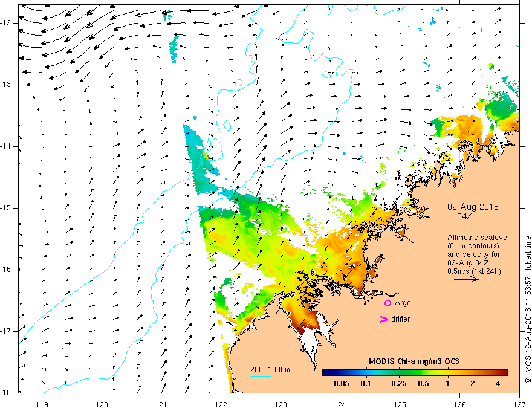Image resolution: width=532 pixels, height=411 pixels.
Task: Click the 121 longitude axis label
Action: [161, 404]
